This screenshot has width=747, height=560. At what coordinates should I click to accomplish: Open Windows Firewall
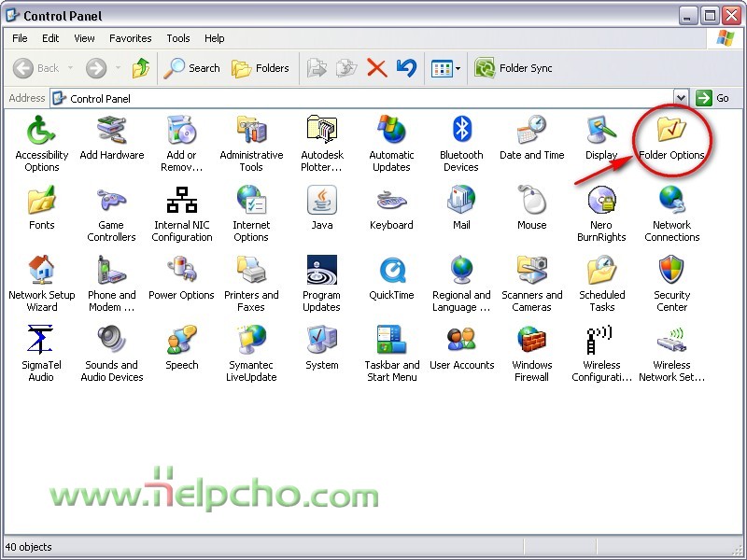[531, 354]
